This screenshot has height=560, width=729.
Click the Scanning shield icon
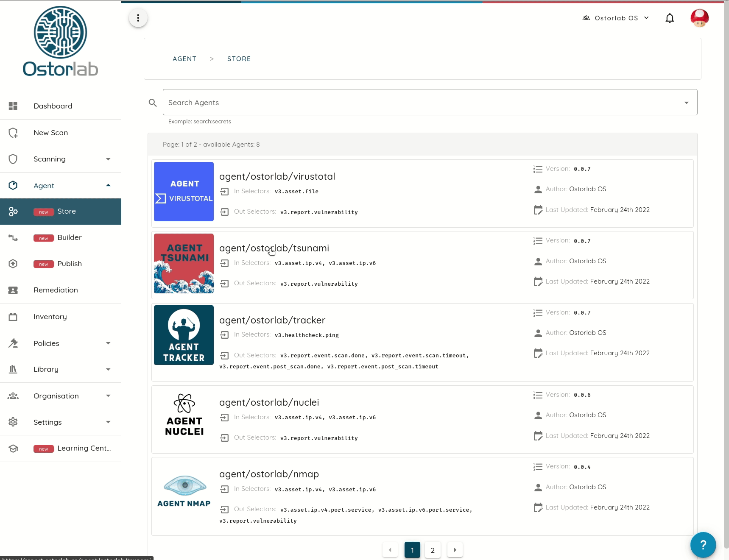click(x=13, y=159)
